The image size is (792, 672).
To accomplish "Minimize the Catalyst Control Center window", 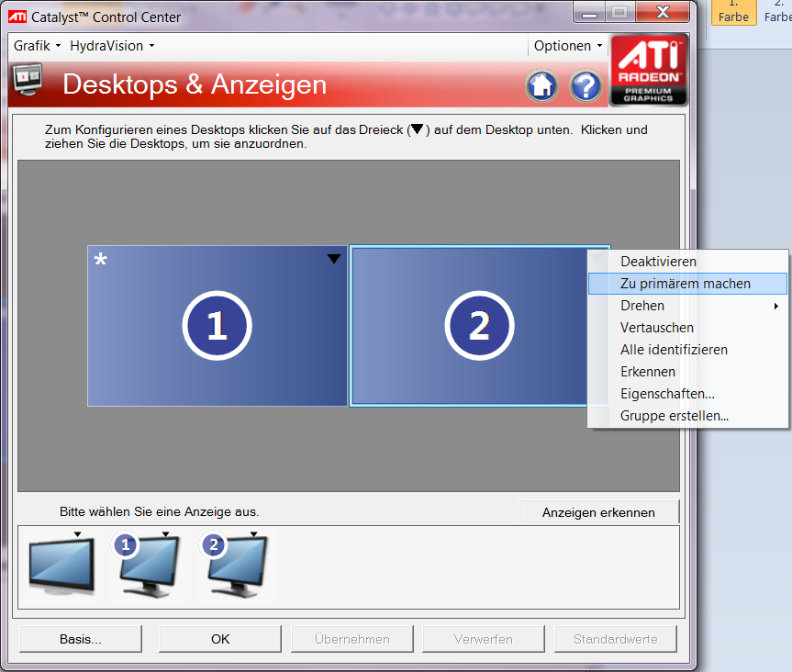I will click(589, 13).
